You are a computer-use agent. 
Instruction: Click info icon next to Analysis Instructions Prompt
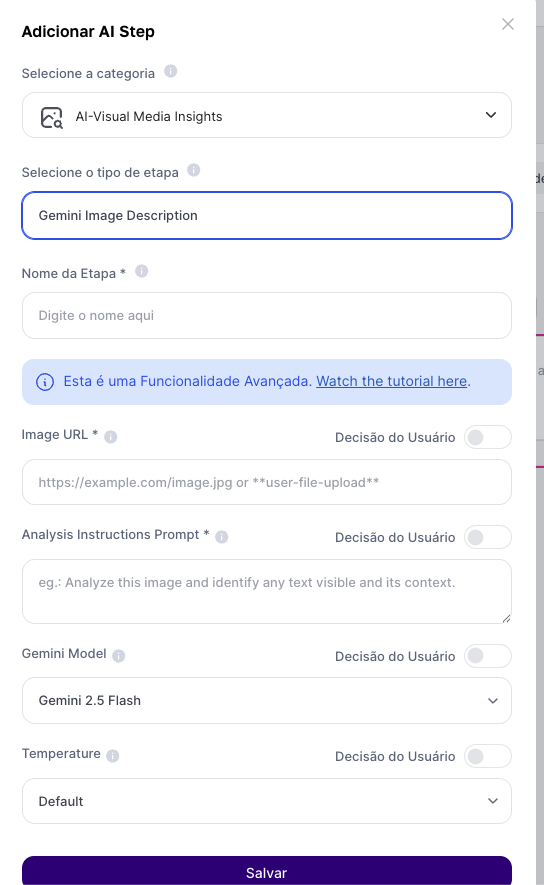pyautogui.click(x=222, y=537)
